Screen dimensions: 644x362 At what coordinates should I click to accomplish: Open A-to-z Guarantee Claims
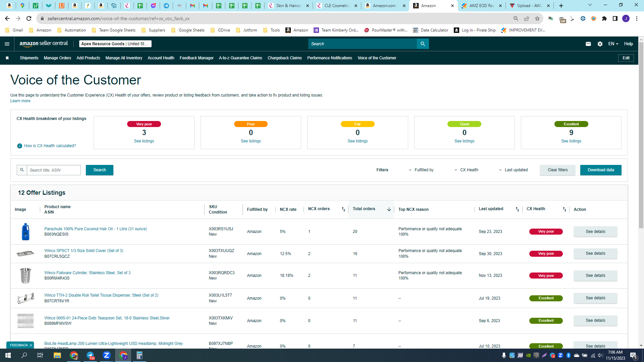tap(240, 58)
